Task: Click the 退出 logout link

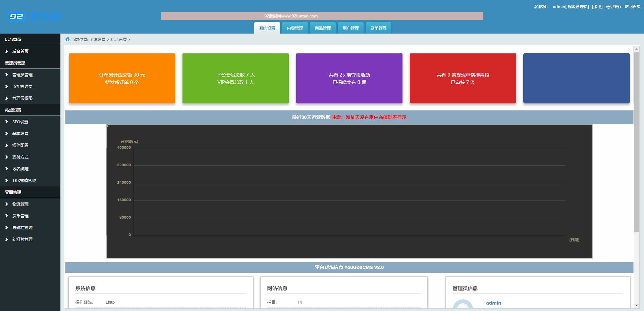Action: pos(597,7)
